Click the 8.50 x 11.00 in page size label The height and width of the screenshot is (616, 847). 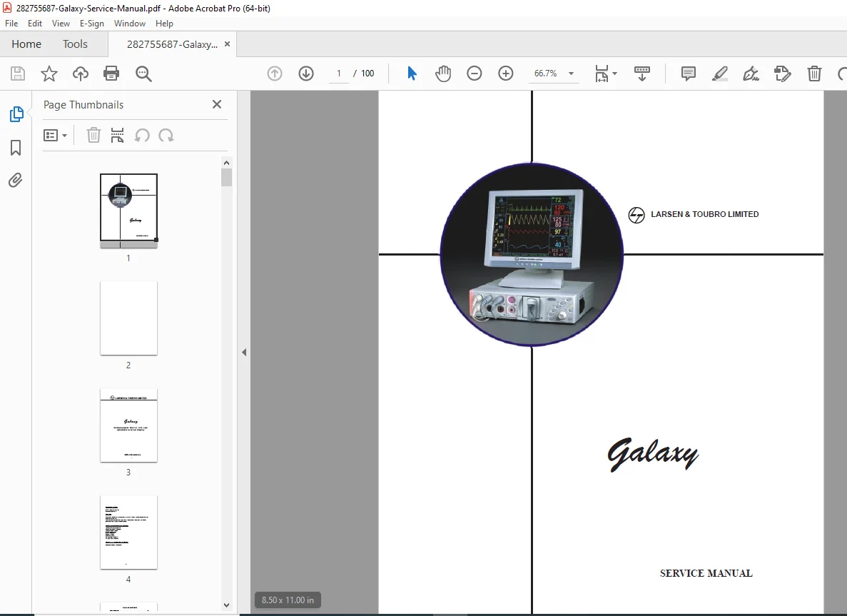point(288,600)
